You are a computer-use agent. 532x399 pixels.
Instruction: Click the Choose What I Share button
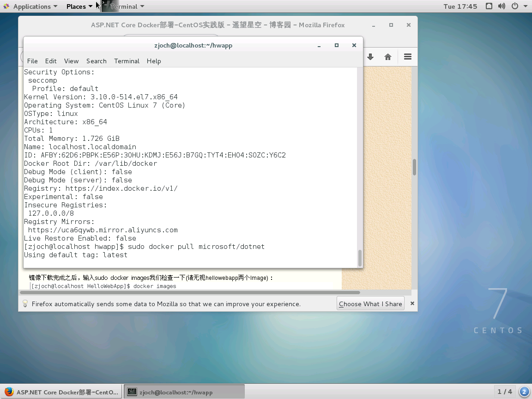tap(370, 304)
